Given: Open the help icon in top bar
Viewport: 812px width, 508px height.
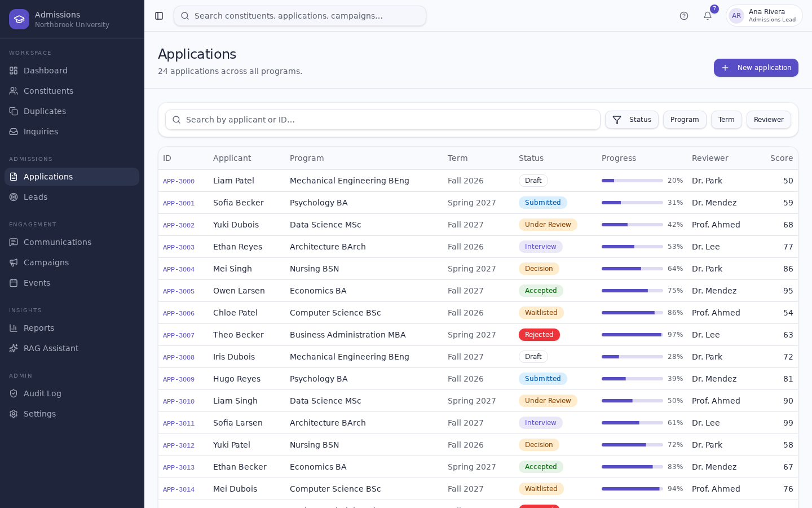Looking at the screenshot, I should point(684,16).
